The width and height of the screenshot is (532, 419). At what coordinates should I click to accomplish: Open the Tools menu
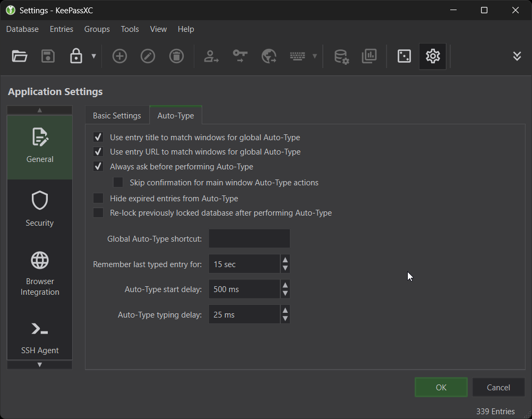130,29
